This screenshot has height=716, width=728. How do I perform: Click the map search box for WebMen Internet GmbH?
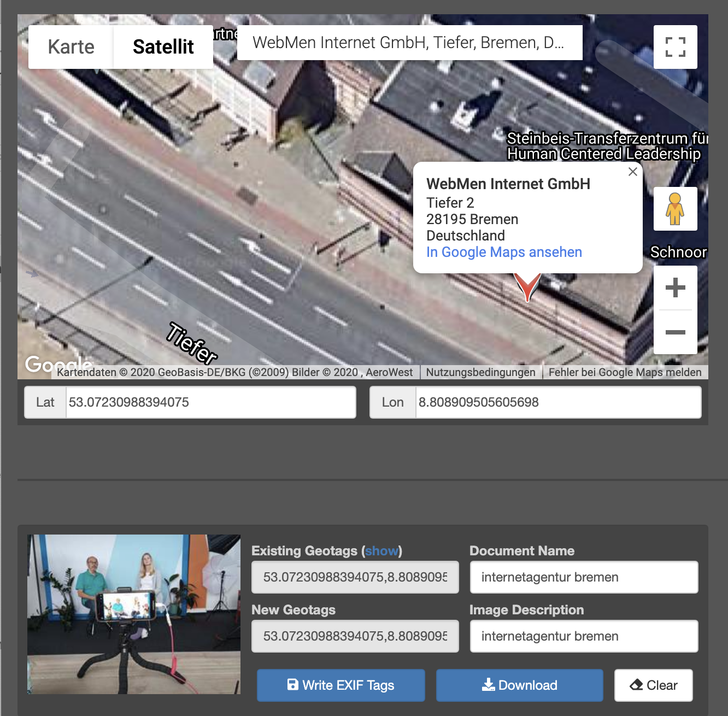(x=410, y=43)
